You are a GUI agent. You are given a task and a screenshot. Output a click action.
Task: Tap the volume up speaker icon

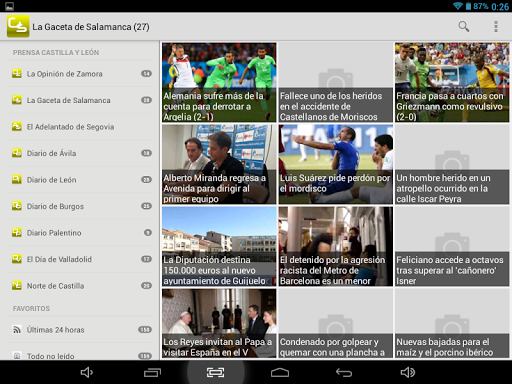tap(408, 372)
